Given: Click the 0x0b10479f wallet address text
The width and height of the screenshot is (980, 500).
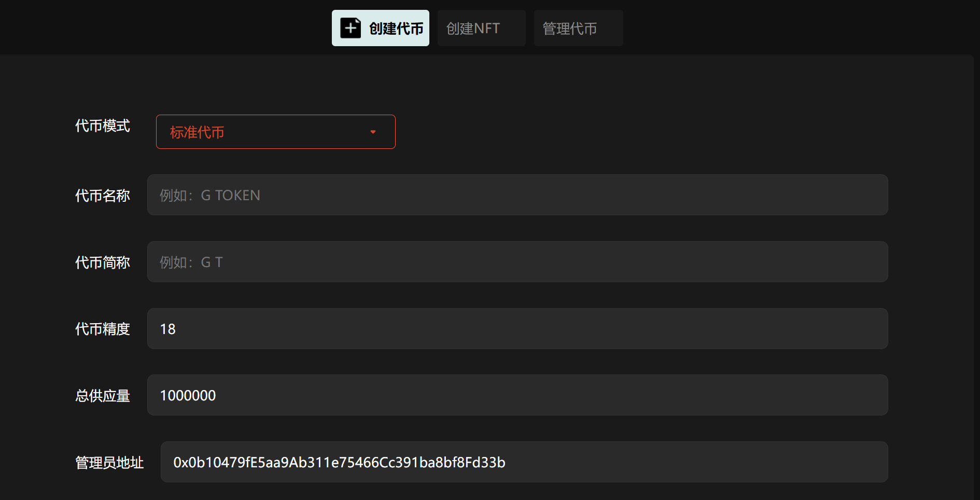Looking at the screenshot, I should coord(339,462).
